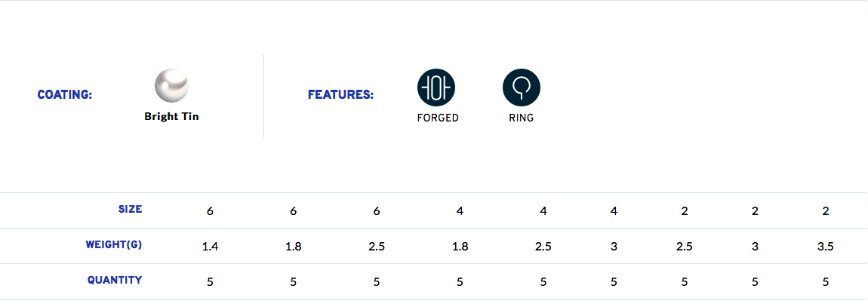Select the 3.5 weight cell
Screen dimensions: 868x301
click(826, 247)
